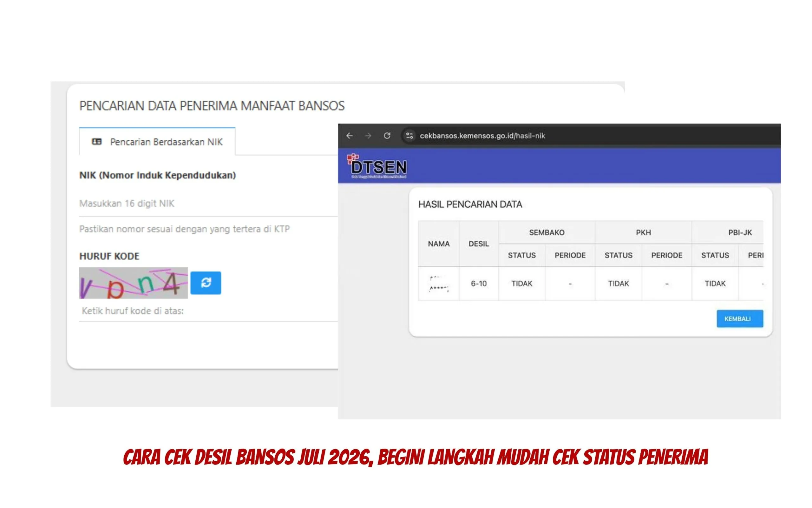The height and width of the screenshot is (508, 812).
Task: Click the PKH group header
Action: point(643,232)
